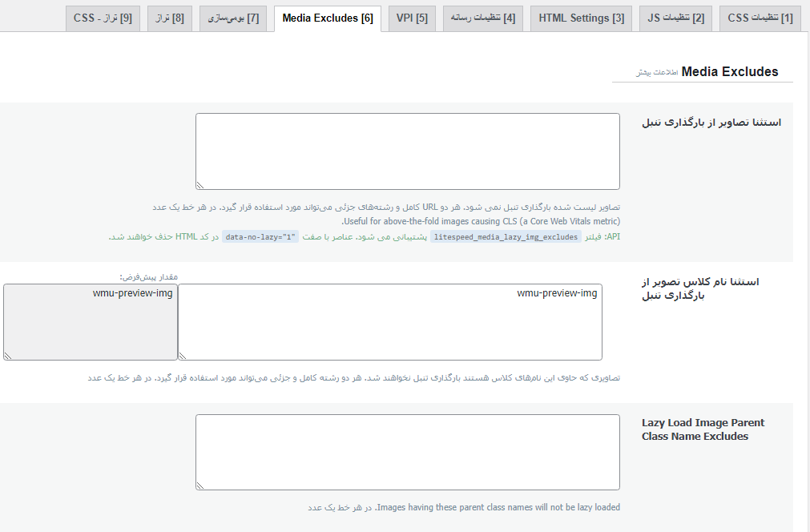This screenshot has width=810, height=532.
Task: Click the grey default value box
Action: [x=90, y=321]
